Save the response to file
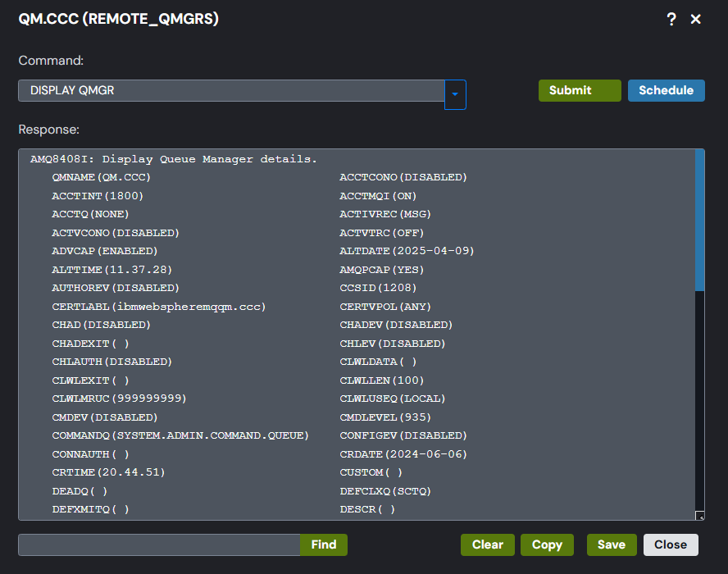Viewport: 728px width, 574px height. coord(611,544)
